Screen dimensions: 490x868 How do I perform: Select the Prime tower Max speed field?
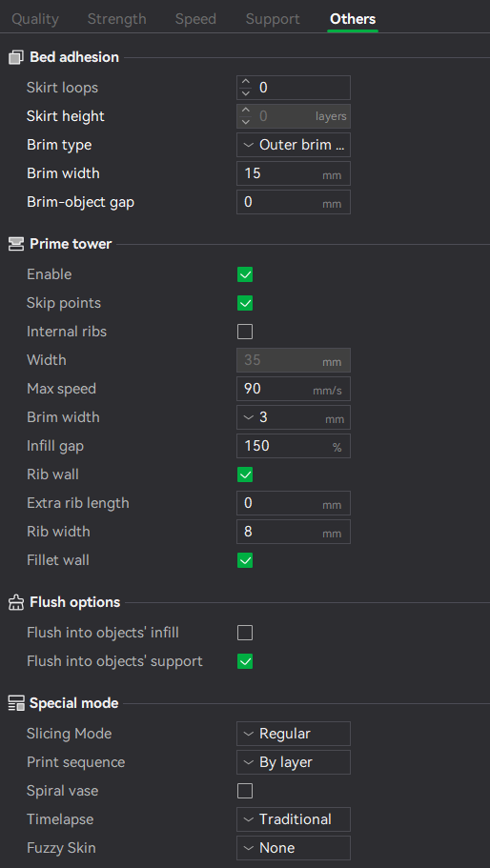(x=294, y=389)
